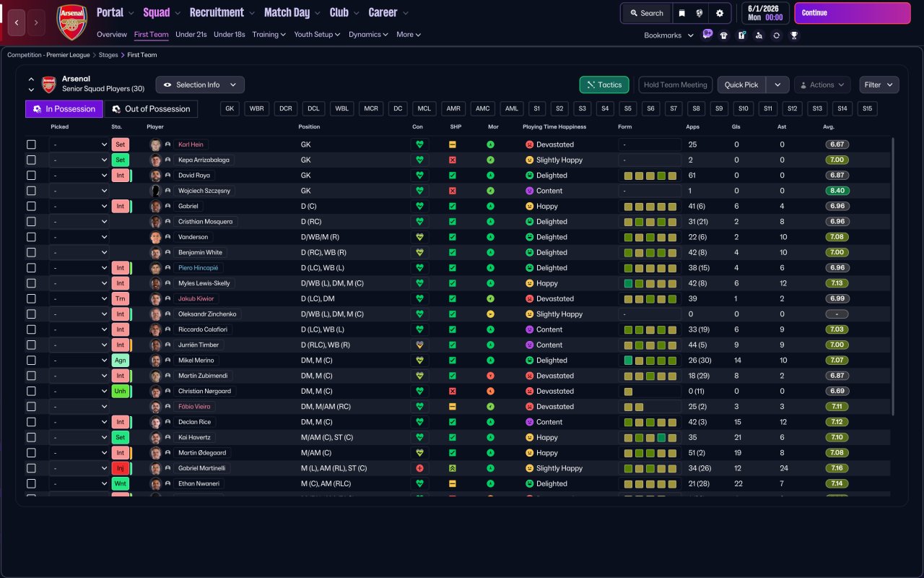Open the Selection Info dropdown
This screenshot has height=578, width=924.
click(x=200, y=85)
